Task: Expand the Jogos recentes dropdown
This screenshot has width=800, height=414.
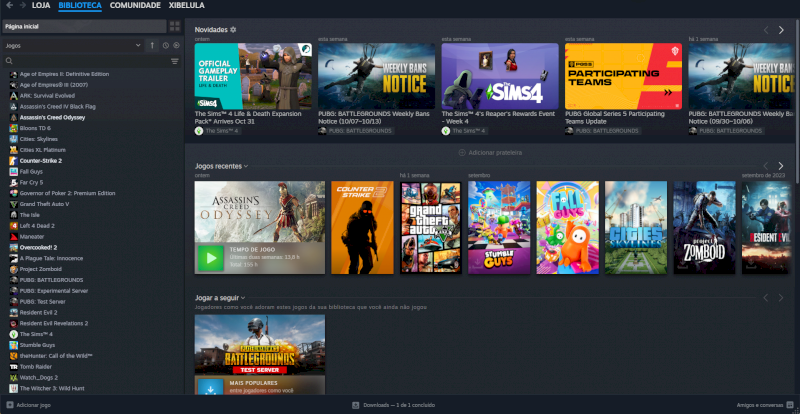Action: 221,166
